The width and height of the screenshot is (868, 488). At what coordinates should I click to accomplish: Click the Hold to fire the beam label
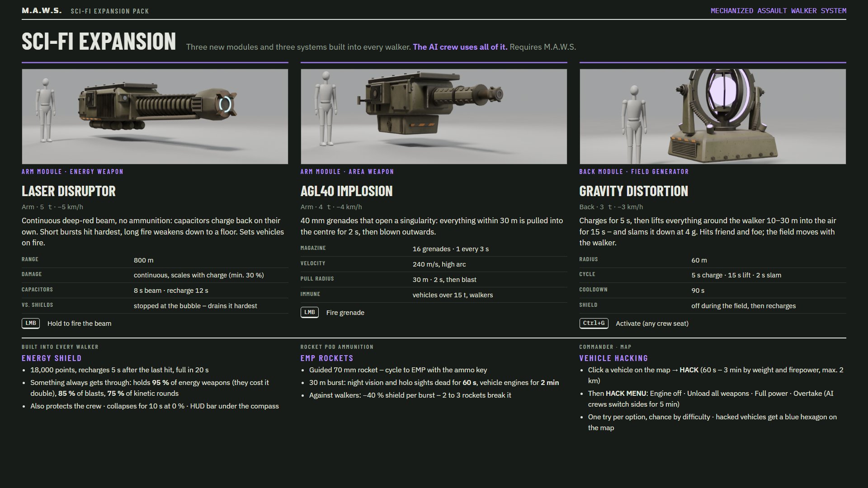tap(79, 324)
